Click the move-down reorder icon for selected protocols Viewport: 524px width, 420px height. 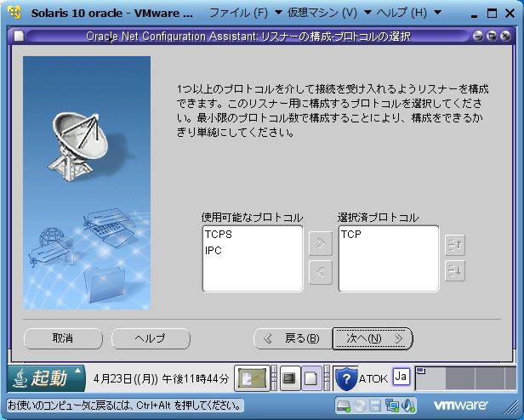coord(455,270)
